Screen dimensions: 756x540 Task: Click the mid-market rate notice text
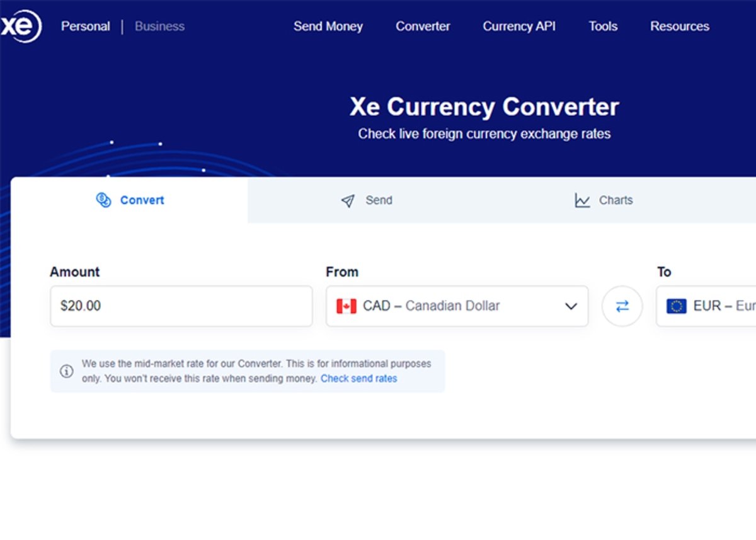point(256,371)
